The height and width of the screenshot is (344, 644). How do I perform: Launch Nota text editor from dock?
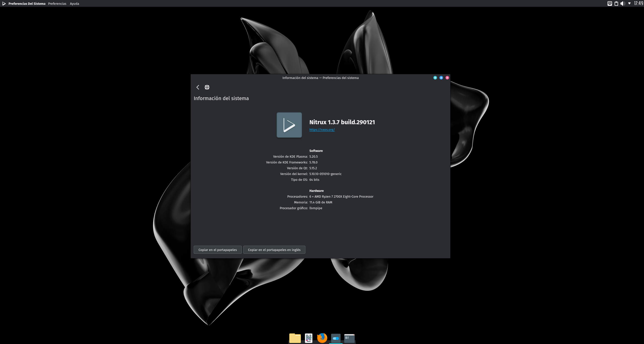[309, 338]
